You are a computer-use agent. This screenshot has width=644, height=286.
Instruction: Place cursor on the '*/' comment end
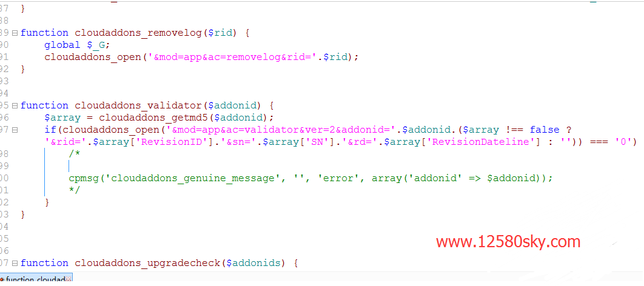75,190
